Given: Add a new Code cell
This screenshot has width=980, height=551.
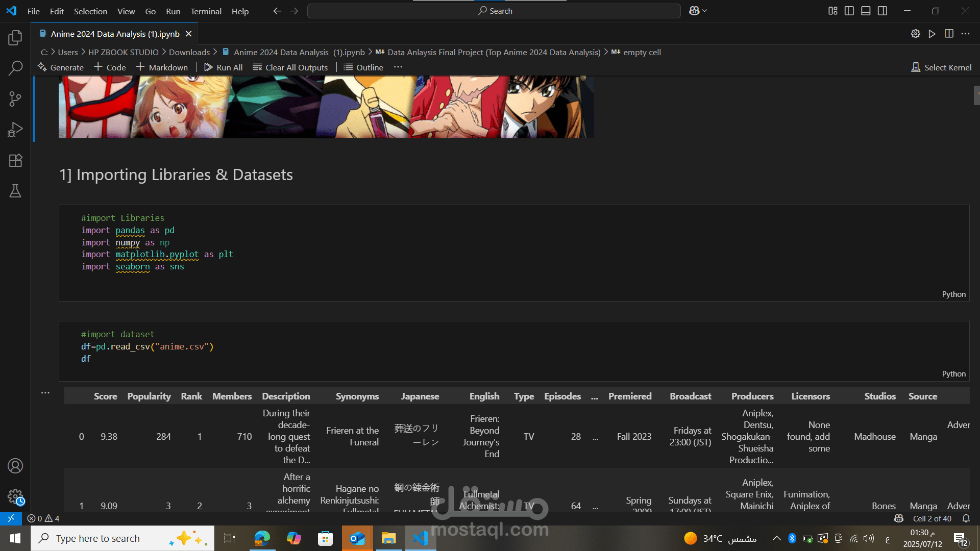Looking at the screenshot, I should (x=110, y=67).
